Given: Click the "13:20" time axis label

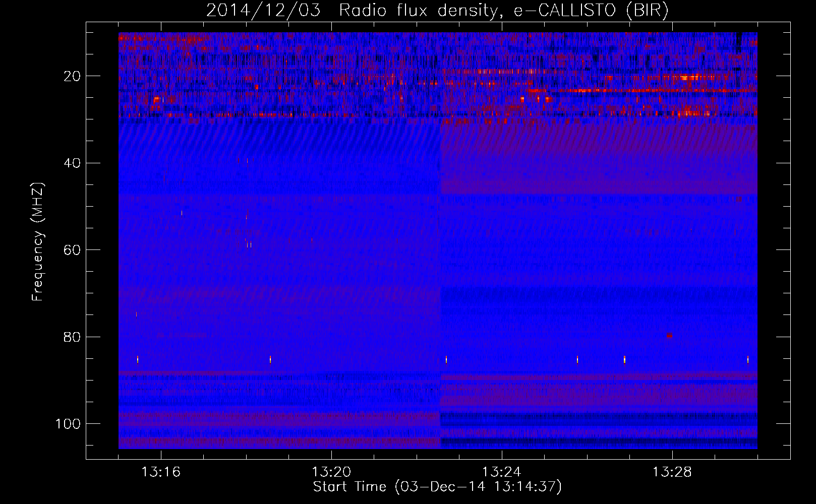Looking at the screenshot, I should click(331, 472).
